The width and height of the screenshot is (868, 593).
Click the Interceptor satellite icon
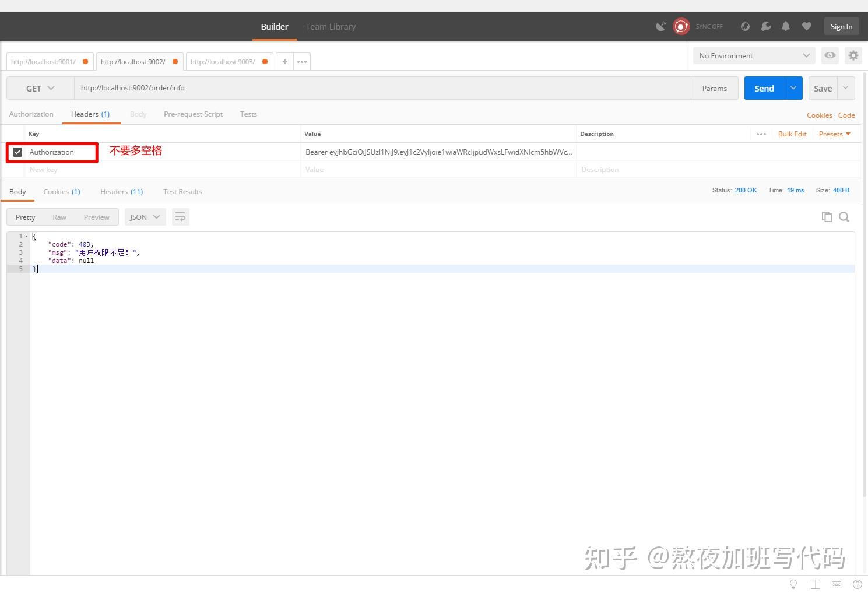(661, 26)
